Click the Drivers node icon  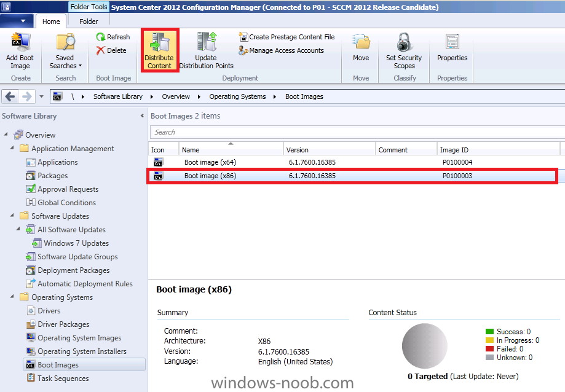pos(31,311)
